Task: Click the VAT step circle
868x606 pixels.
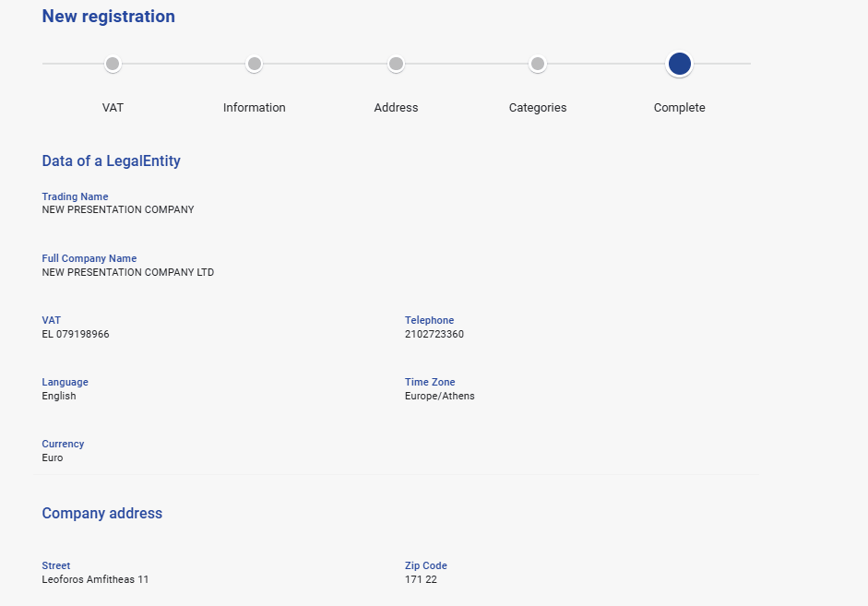Action: [113, 64]
